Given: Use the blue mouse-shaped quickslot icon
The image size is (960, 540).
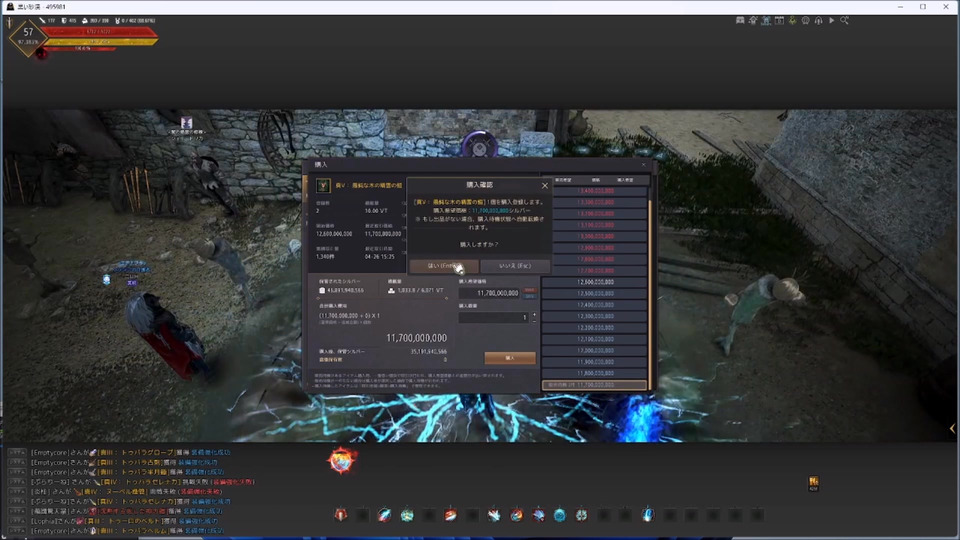Looking at the screenshot, I should (647, 515).
